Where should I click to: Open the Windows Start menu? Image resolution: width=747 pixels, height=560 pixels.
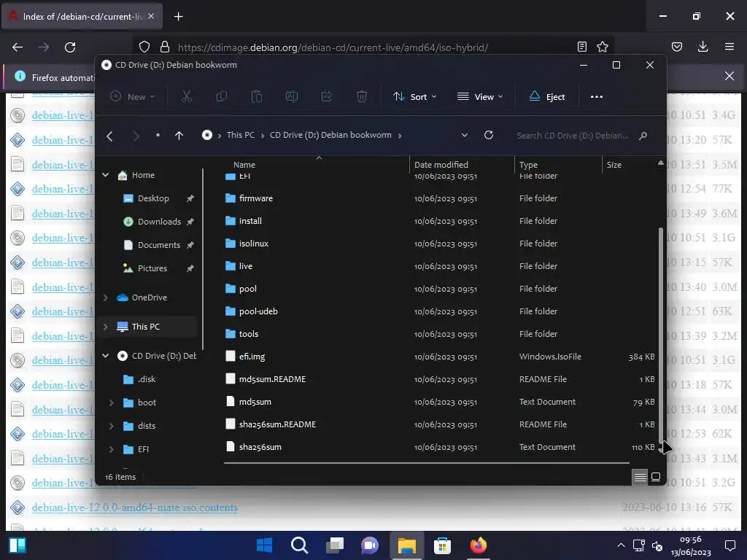tap(264, 545)
